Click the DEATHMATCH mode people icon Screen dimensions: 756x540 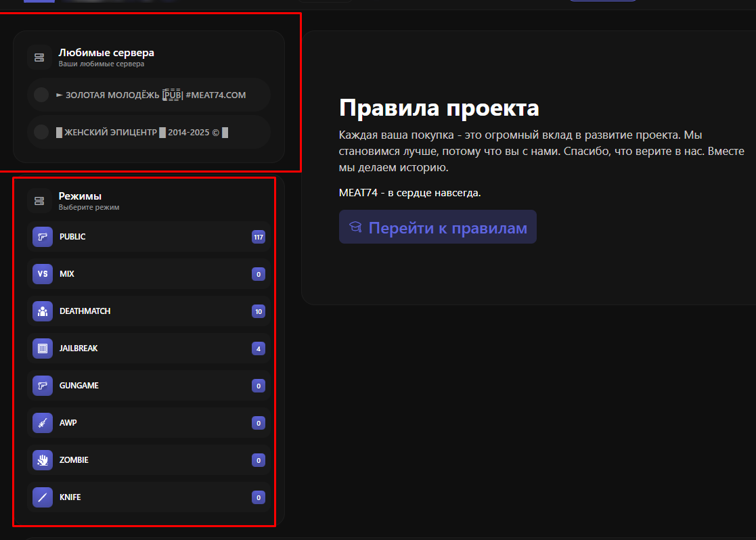(42, 311)
